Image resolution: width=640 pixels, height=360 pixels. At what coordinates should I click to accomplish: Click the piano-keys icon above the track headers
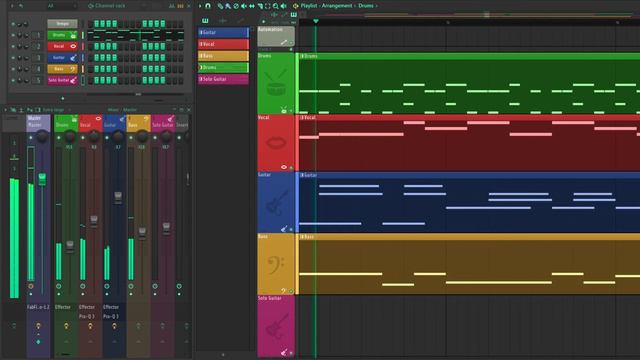[x=293, y=15]
